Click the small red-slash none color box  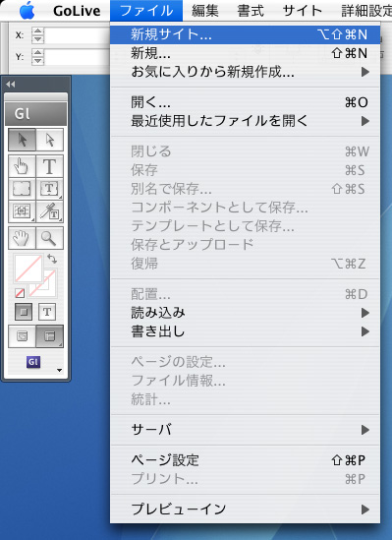[x=20, y=293]
